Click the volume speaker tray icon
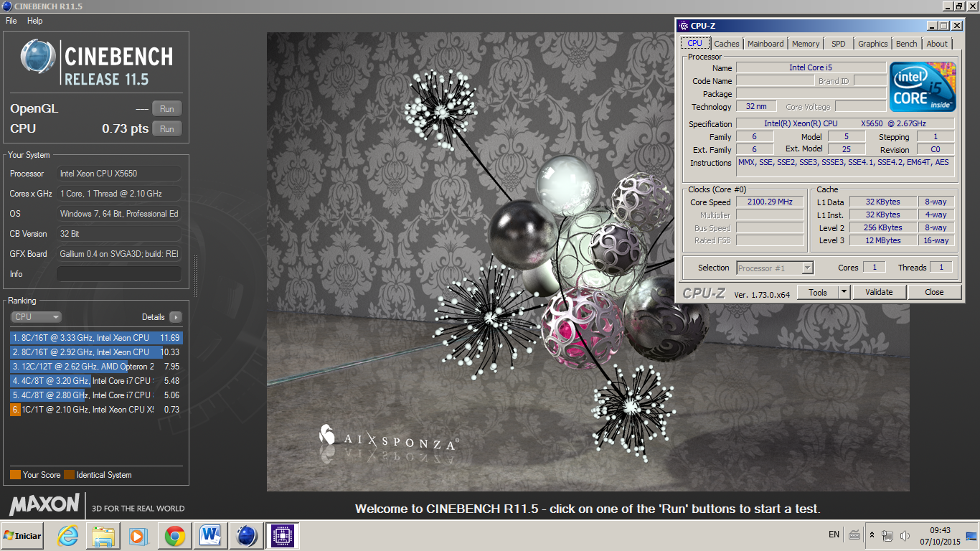Screen dimensions: 980x551 [x=905, y=535]
